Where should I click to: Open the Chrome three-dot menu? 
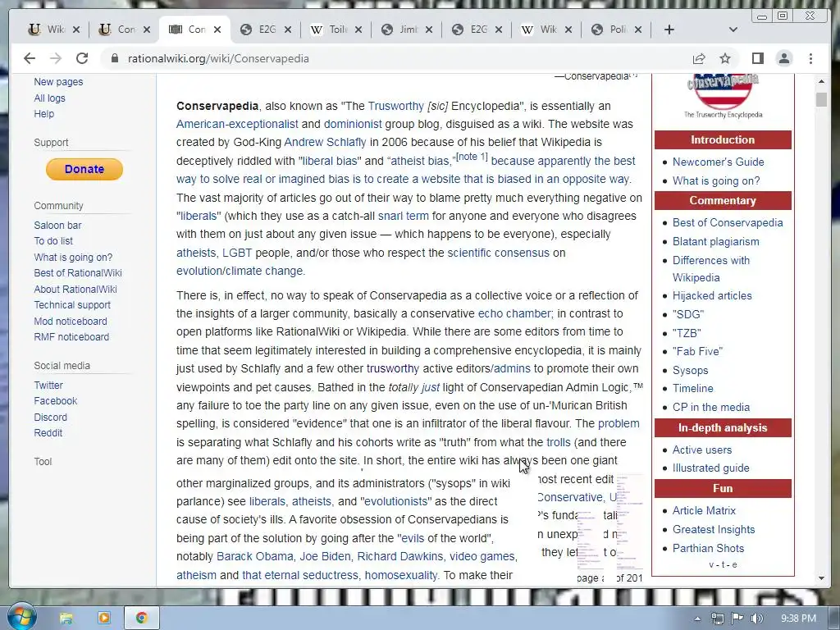[810, 58]
